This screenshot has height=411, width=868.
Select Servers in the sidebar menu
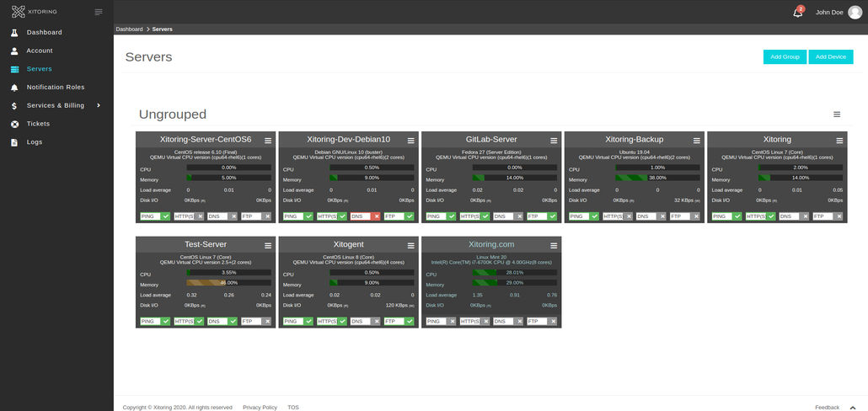(x=40, y=69)
